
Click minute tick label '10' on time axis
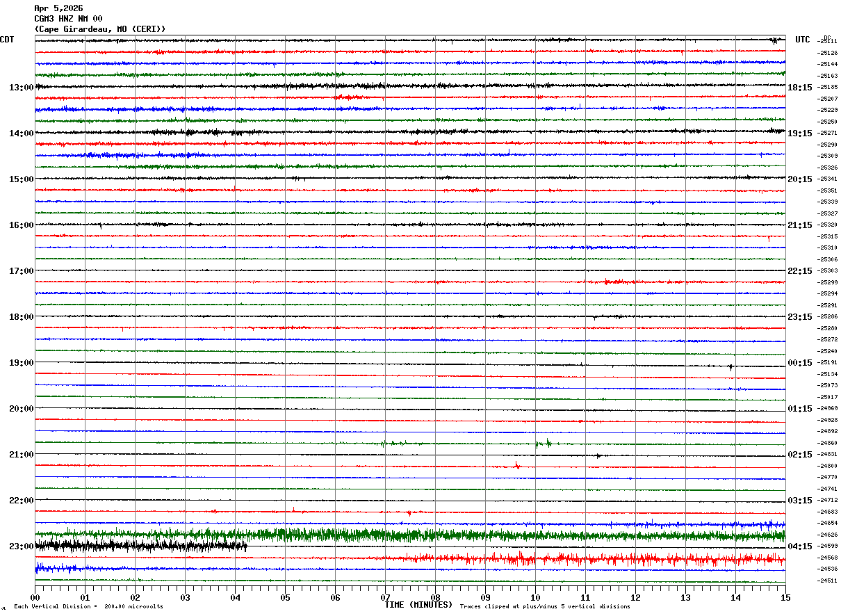(x=535, y=597)
